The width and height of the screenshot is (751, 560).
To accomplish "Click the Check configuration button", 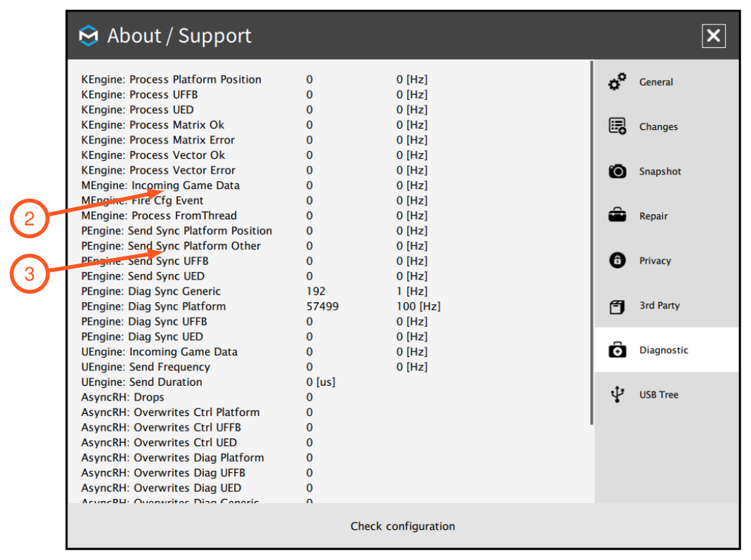I will tap(403, 526).
